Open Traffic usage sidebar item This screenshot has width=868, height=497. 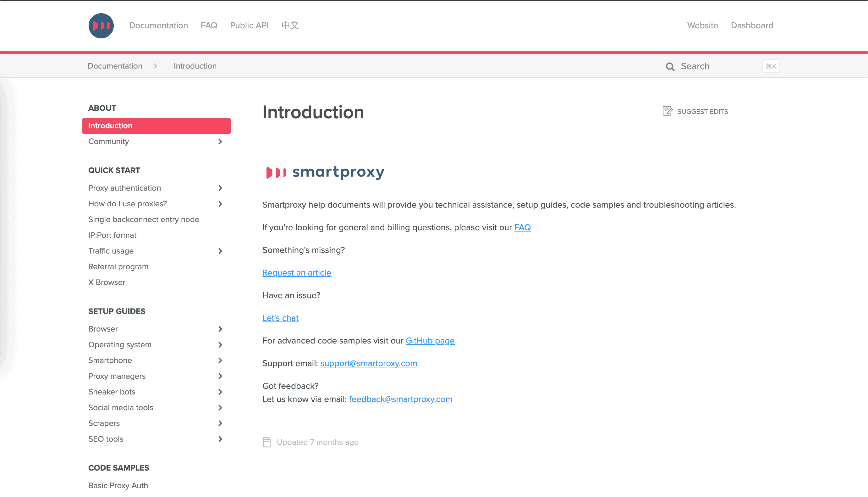111,251
